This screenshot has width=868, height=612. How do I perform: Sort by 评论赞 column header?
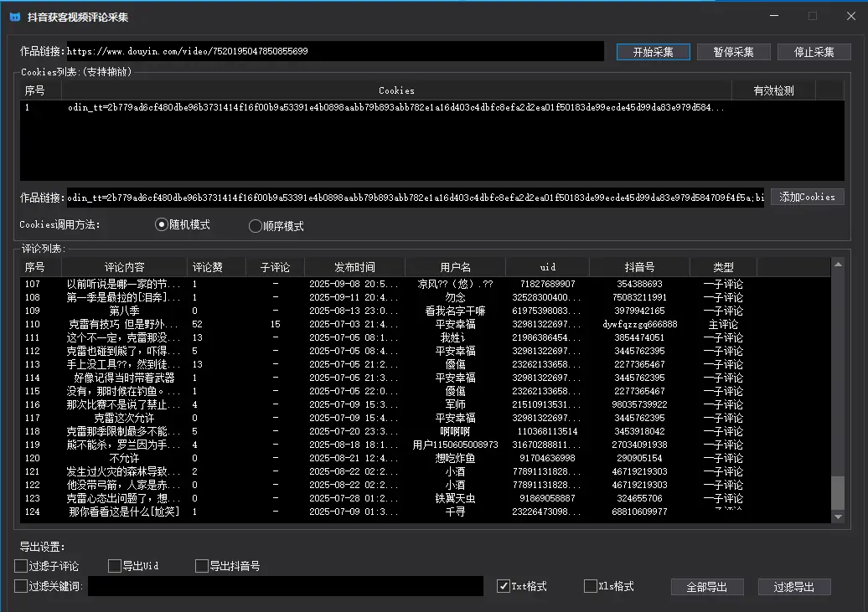pyautogui.click(x=208, y=267)
